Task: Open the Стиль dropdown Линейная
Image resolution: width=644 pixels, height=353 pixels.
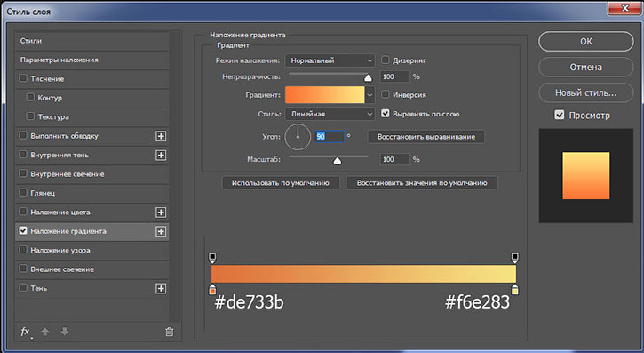Action: click(330, 114)
